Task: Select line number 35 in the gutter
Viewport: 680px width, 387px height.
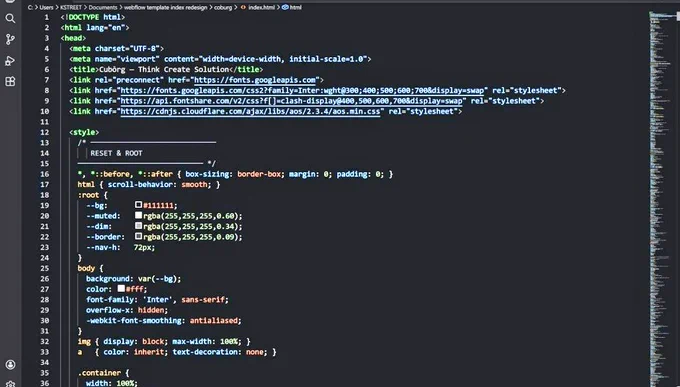Action: coord(45,373)
